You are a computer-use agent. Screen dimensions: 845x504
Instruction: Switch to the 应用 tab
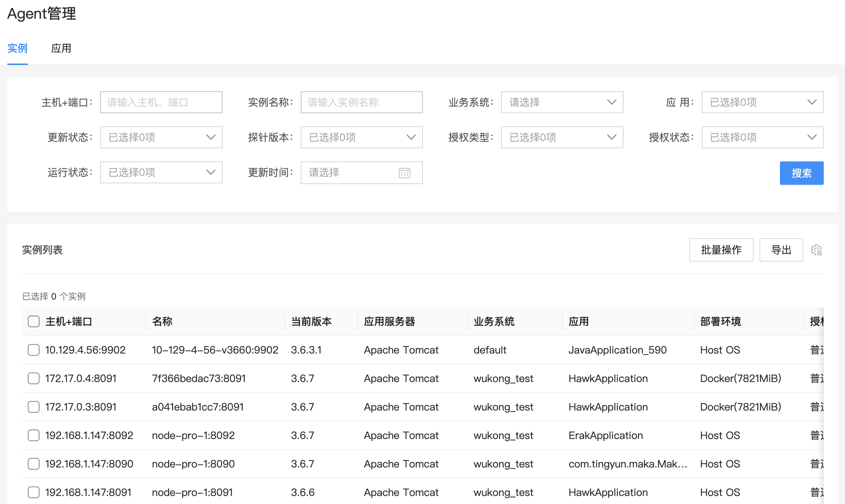pyautogui.click(x=61, y=48)
